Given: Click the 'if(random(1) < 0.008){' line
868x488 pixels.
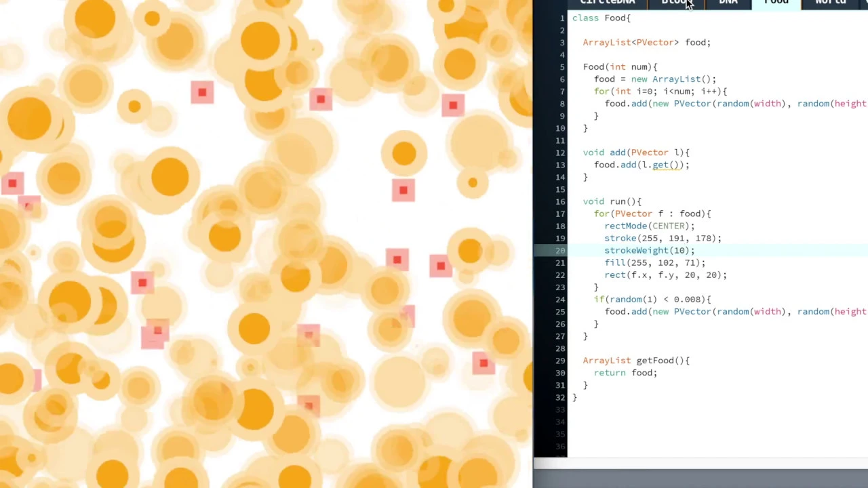Looking at the screenshot, I should (652, 299).
